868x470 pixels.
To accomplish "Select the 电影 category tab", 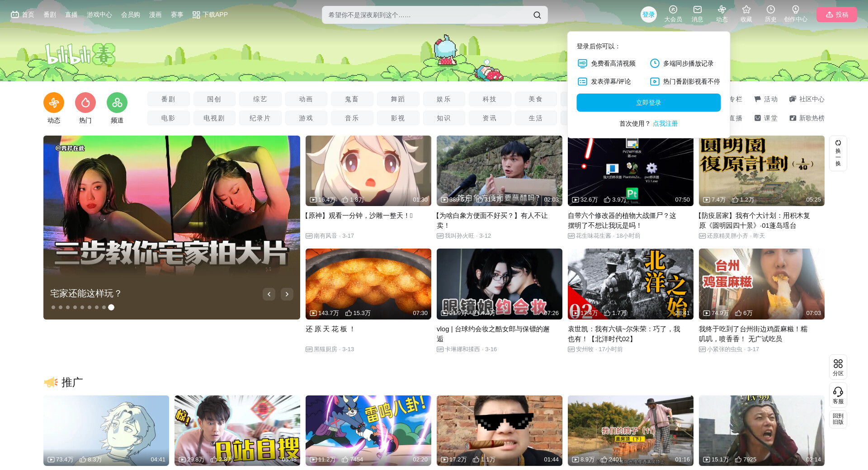I will coord(168,118).
